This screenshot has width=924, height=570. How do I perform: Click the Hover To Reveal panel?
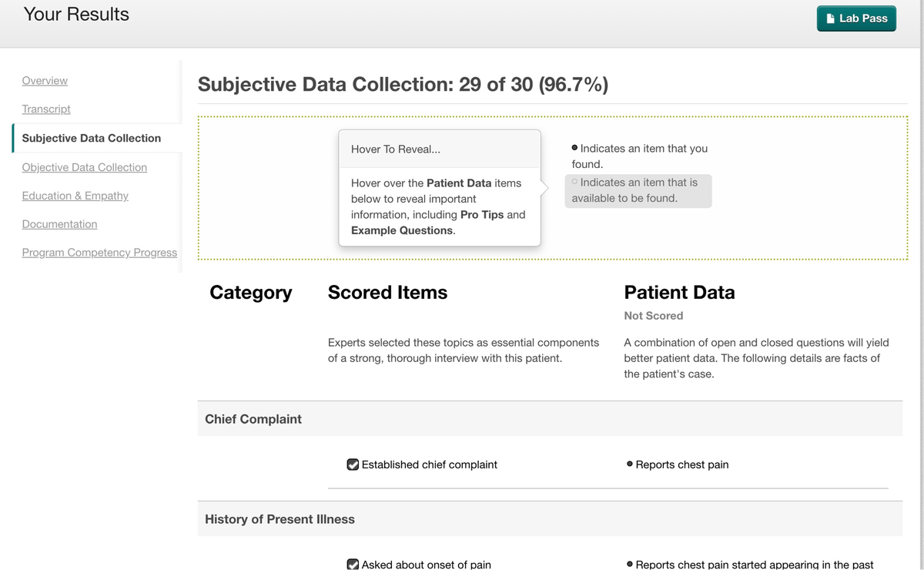(x=439, y=189)
